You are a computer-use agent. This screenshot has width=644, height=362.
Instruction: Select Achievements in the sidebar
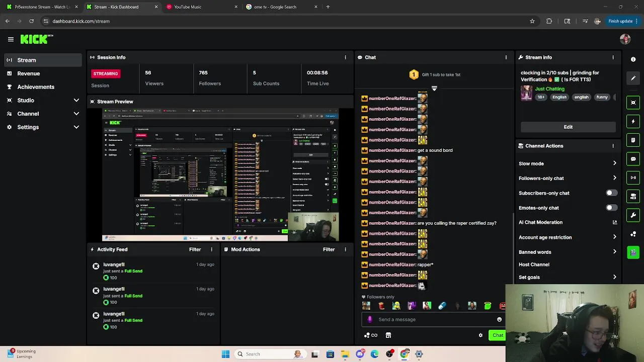pos(43,87)
